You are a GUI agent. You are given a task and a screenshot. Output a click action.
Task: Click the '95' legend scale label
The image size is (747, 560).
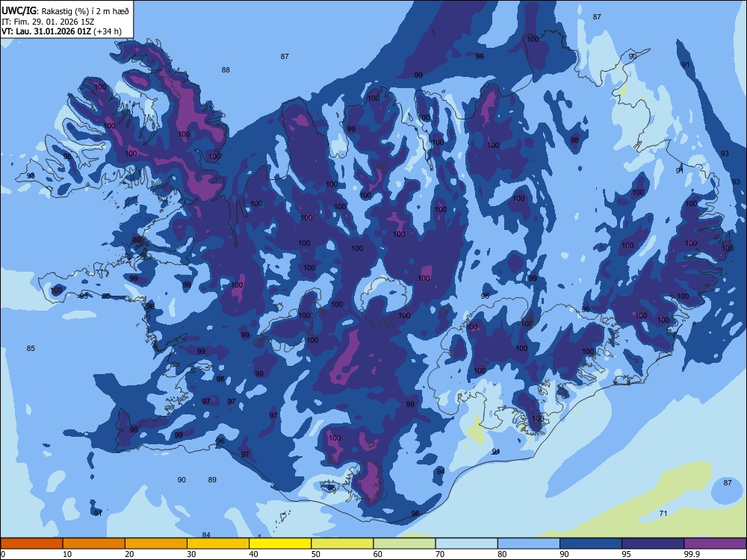point(627,554)
